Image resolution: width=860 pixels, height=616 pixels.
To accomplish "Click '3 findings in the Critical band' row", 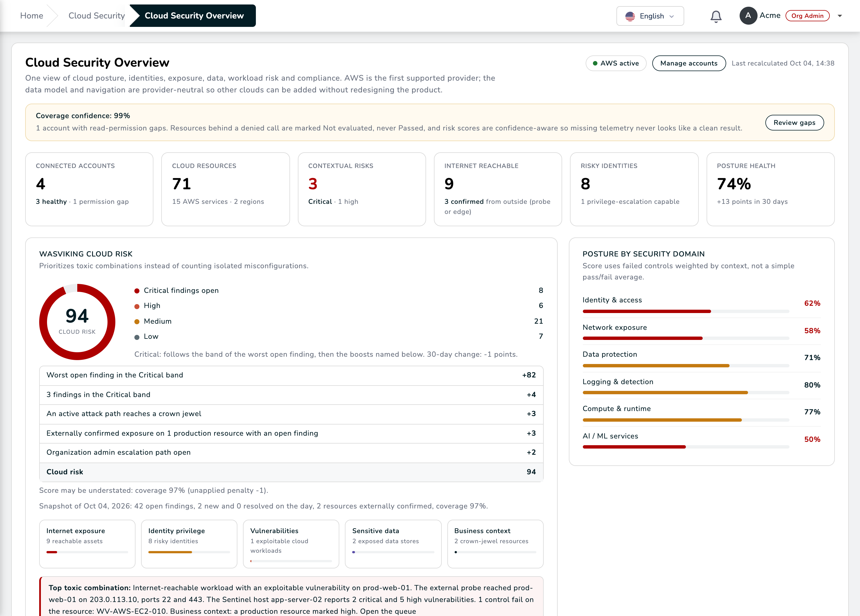I will [291, 395].
